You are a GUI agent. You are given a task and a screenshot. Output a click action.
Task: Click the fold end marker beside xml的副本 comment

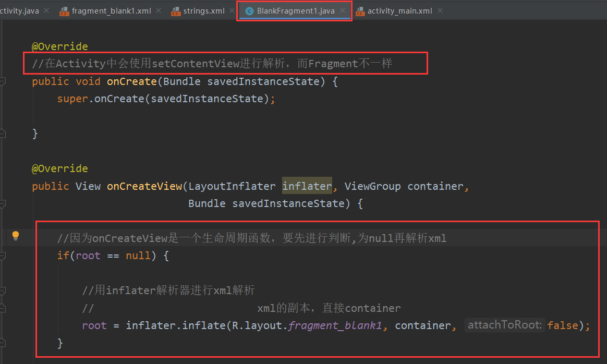click(2, 308)
